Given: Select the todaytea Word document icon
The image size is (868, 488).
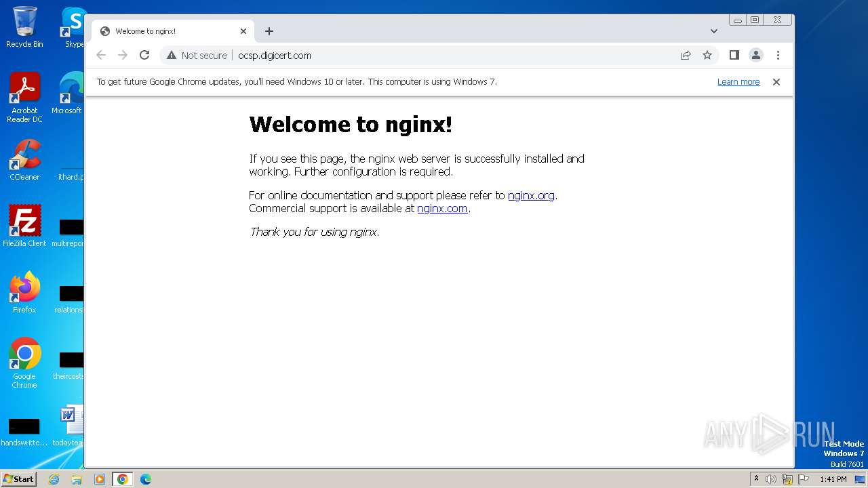Looking at the screenshot, I should click(x=70, y=426).
